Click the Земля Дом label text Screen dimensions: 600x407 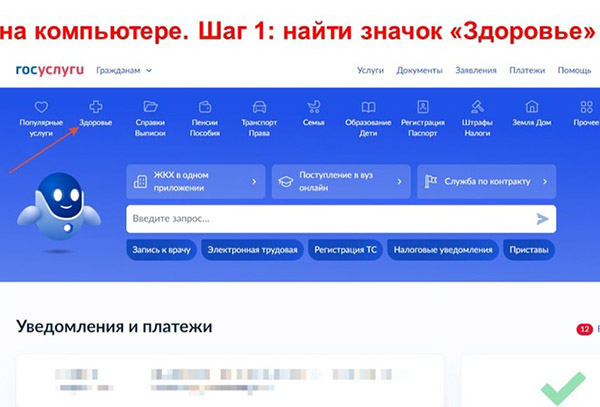(x=532, y=123)
